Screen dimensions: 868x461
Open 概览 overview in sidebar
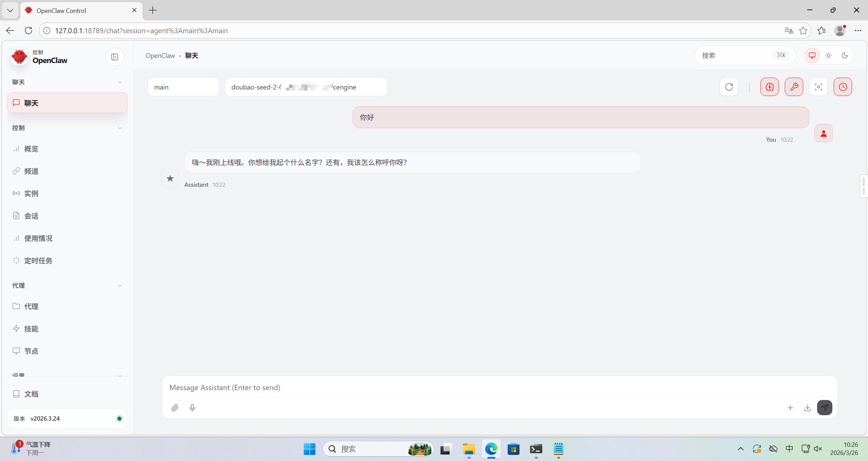point(68,149)
